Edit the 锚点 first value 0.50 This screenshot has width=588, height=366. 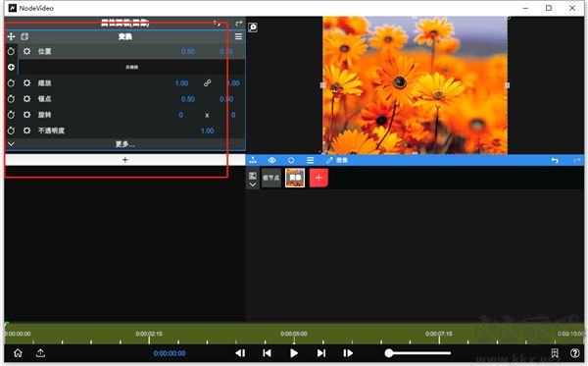coord(188,99)
